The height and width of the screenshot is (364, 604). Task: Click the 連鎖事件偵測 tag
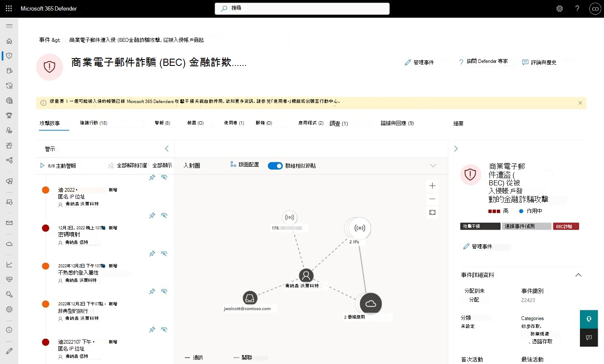[x=527, y=226]
